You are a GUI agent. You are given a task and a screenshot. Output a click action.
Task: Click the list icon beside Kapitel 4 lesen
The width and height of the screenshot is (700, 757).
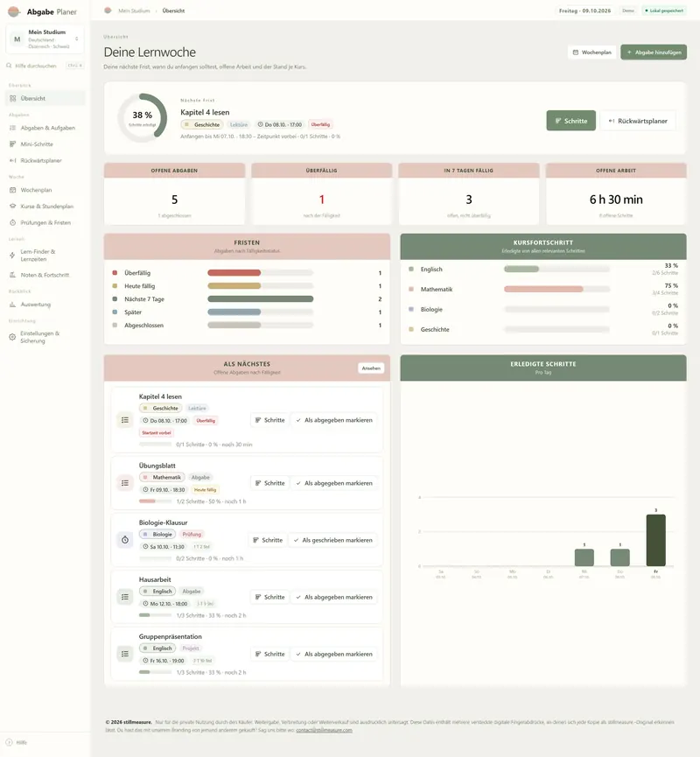click(125, 420)
